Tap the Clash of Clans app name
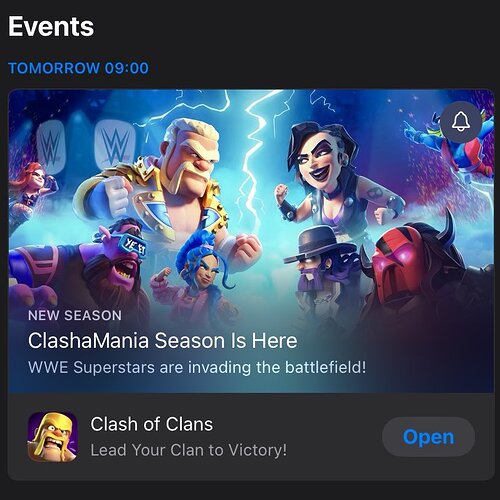 152,424
